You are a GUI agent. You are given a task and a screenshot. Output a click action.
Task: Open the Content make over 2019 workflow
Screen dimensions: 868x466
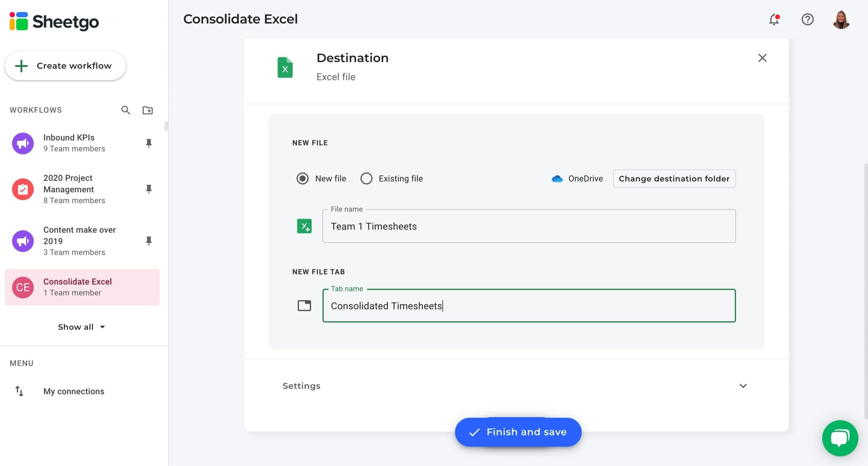pos(82,241)
